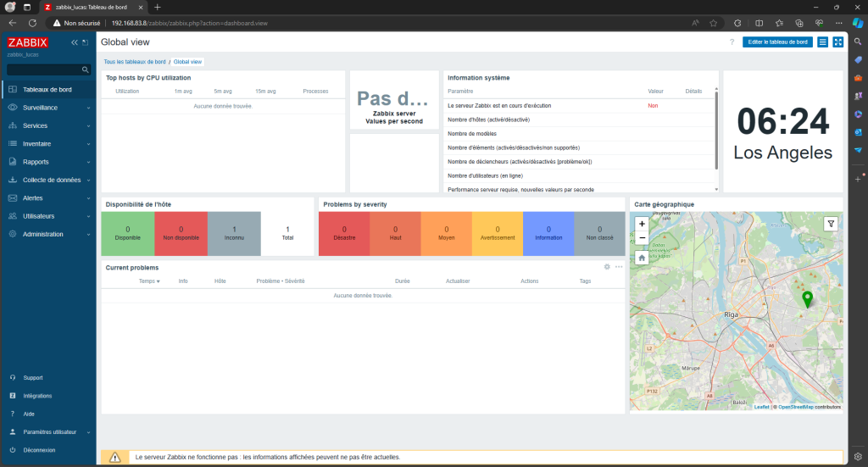
Task: Expand the Administration menu section
Action: [48, 234]
